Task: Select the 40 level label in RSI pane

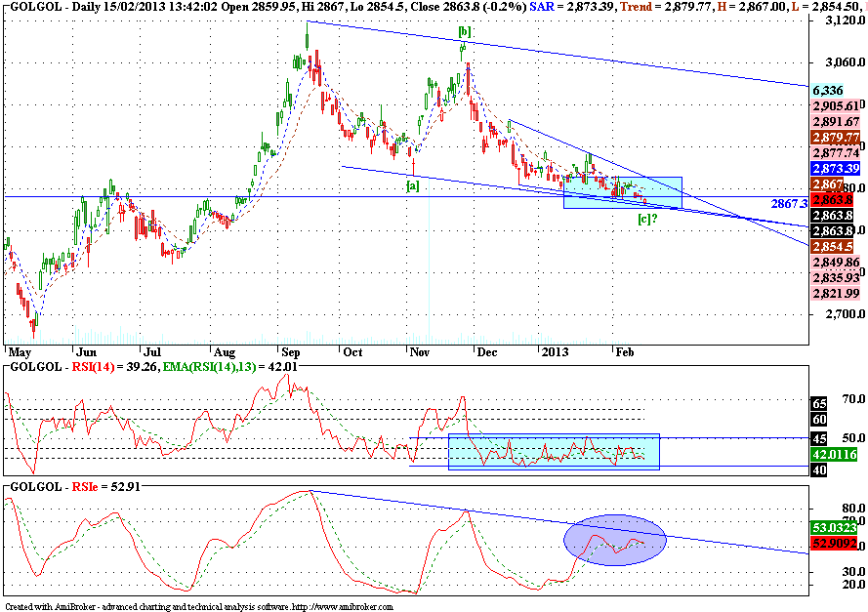Action: point(819,470)
